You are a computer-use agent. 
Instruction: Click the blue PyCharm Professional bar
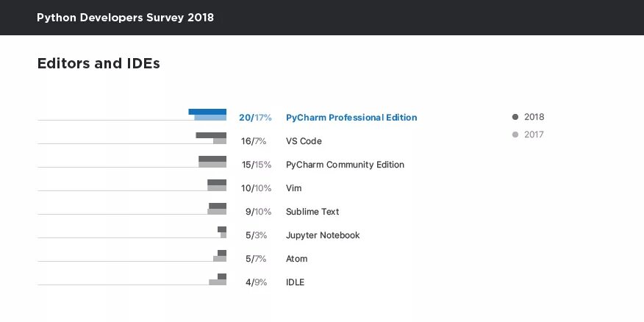208,114
